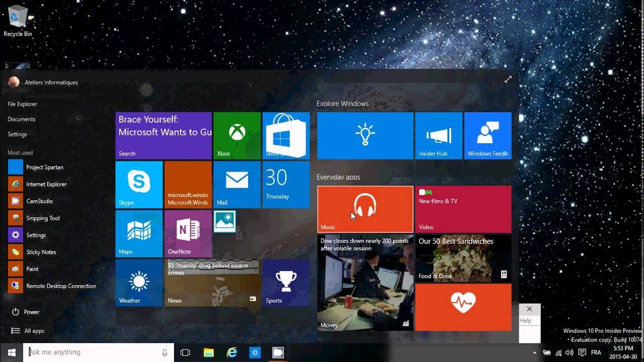
Task: Click the Most used heading
Action: (x=20, y=152)
